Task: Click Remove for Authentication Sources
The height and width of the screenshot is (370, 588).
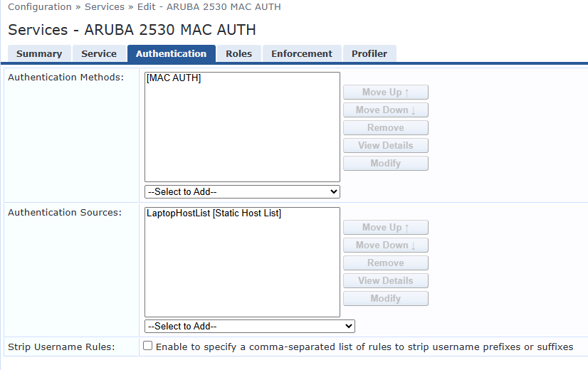Action: [386, 263]
